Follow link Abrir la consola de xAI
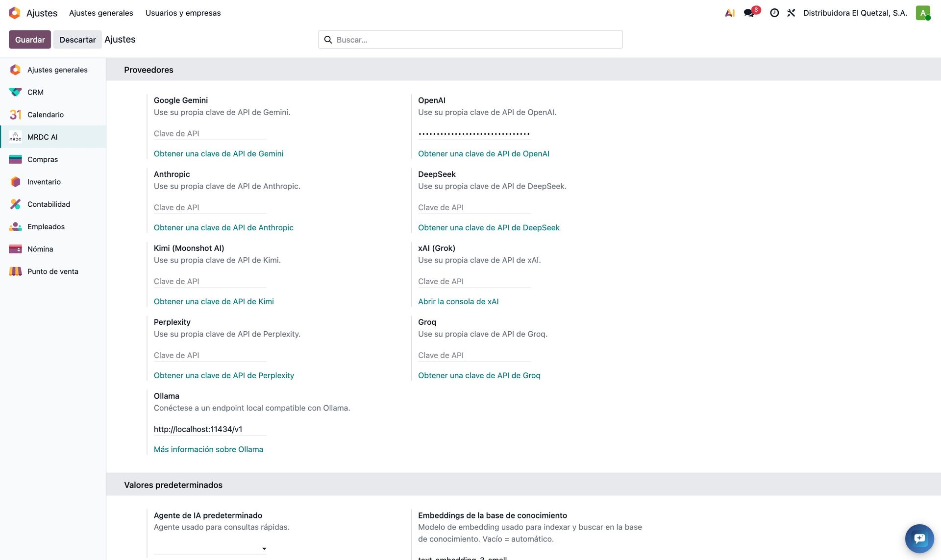The height and width of the screenshot is (560, 941). point(458,301)
